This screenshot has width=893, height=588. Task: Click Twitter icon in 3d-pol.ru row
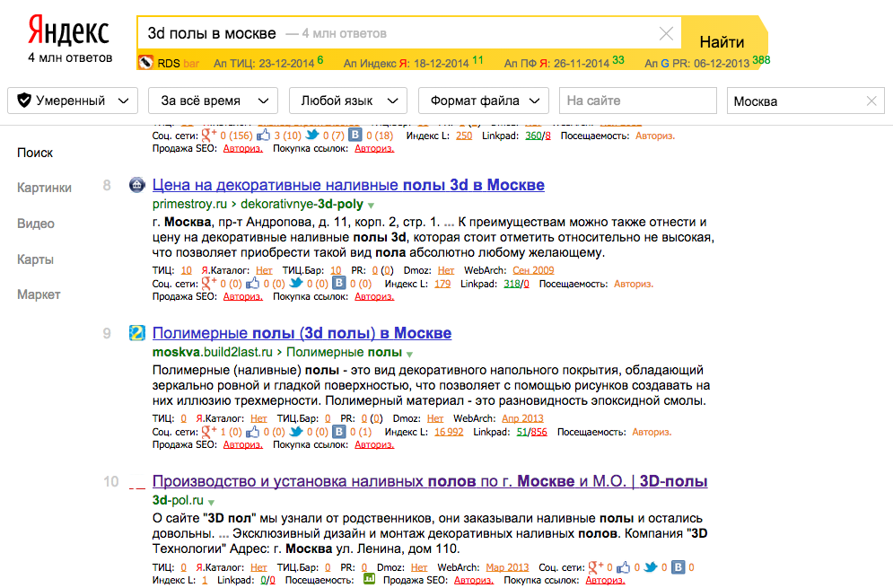point(651,567)
